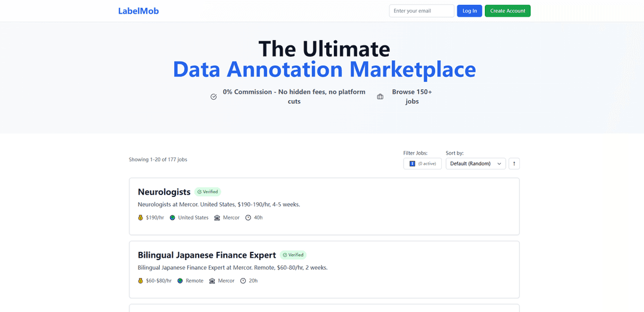The height and width of the screenshot is (312, 644).
Task: Click globe icon beside United States
Action: 172,218
